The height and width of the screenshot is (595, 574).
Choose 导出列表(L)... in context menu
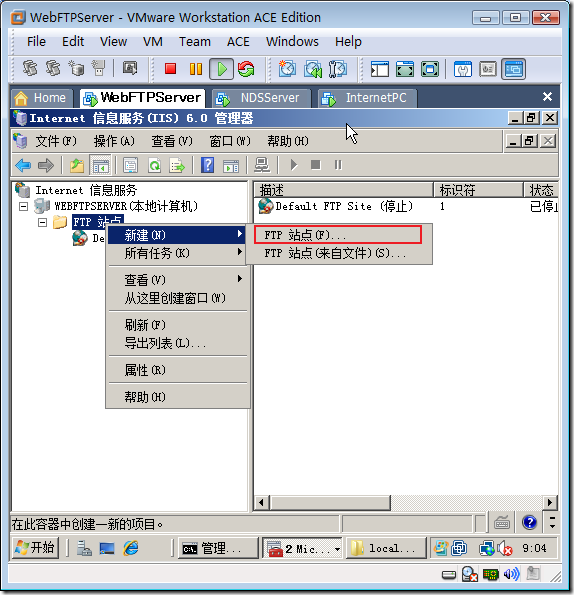tap(178, 343)
